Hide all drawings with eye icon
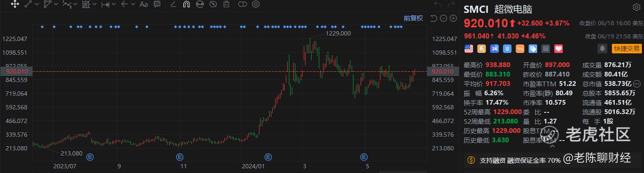 tap(213, 5)
